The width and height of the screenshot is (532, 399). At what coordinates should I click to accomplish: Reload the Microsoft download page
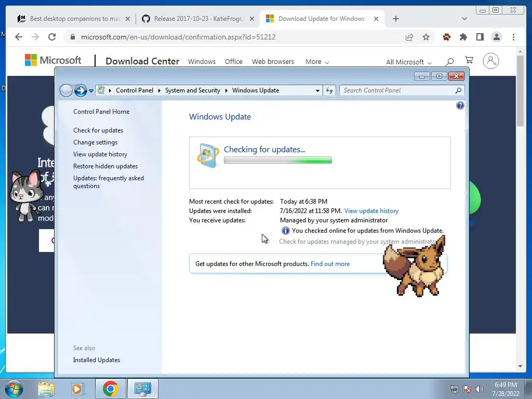52,37
